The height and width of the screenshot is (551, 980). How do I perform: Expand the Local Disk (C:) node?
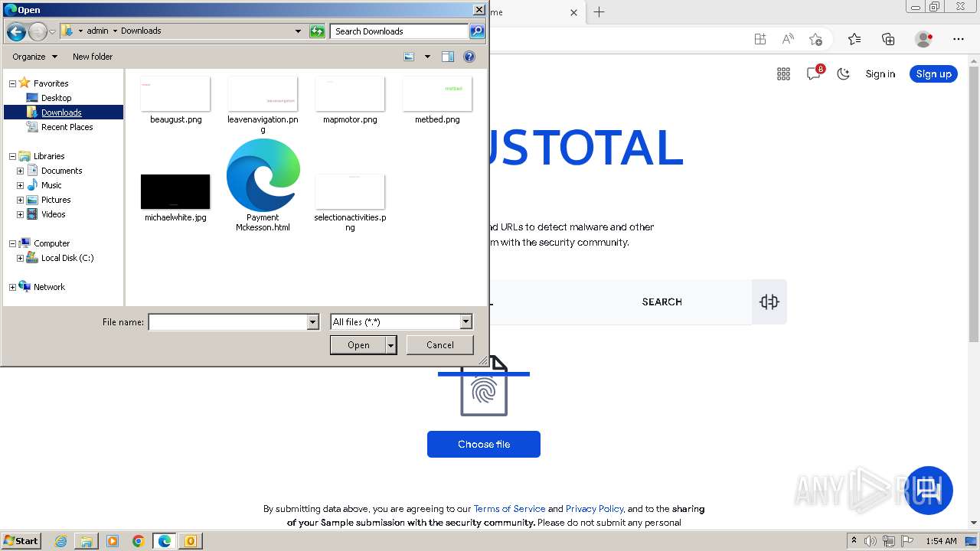pos(20,258)
